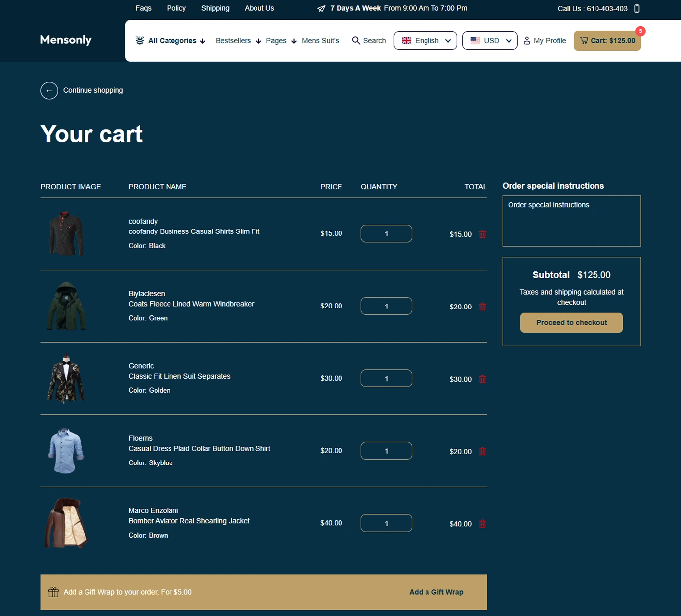Click quantity field for Casual Dress Plaid Collar shirt

pos(386,451)
